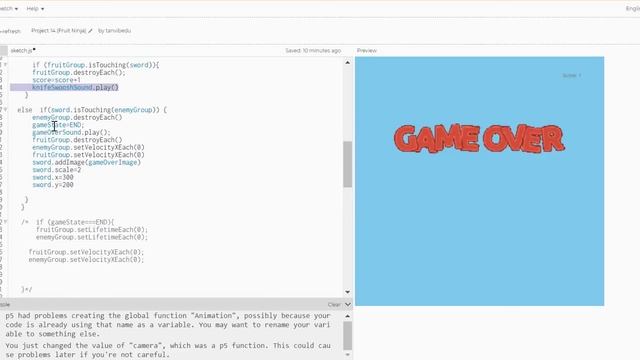Click the highlighted knifeSwooshSound.play() line
Viewport: 640px width, 360px height.
[75, 87]
